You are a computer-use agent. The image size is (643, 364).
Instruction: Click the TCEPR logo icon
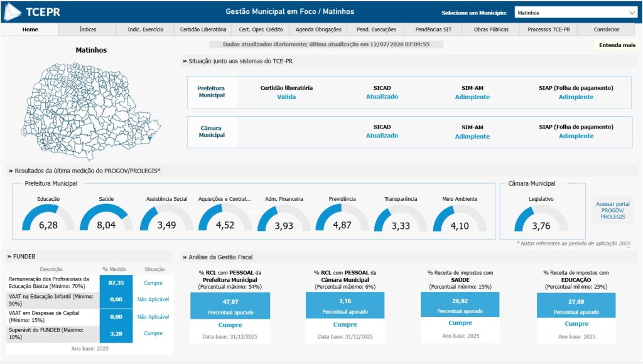13,12
